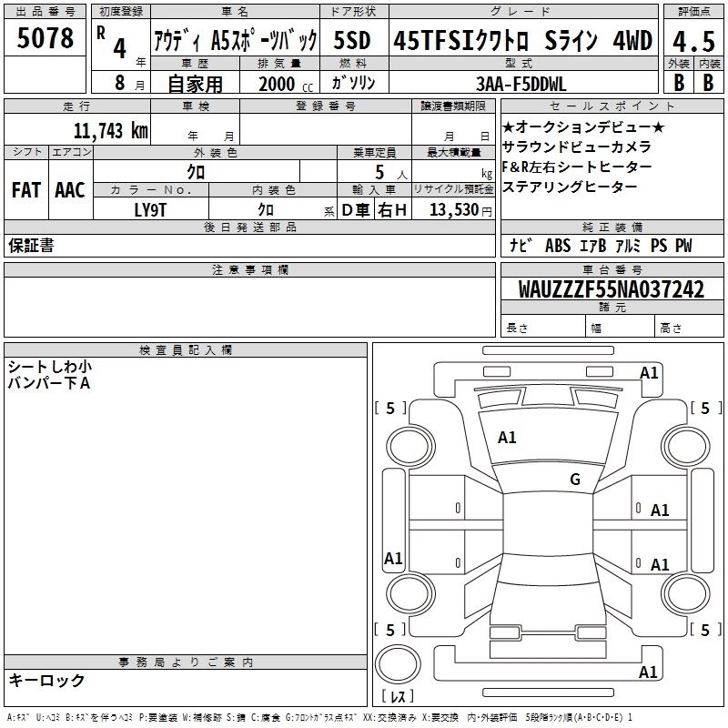Image resolution: width=728 pixels, height=728 pixels.
Task: Select the シートしわ小 inspector note
Action: (50, 367)
